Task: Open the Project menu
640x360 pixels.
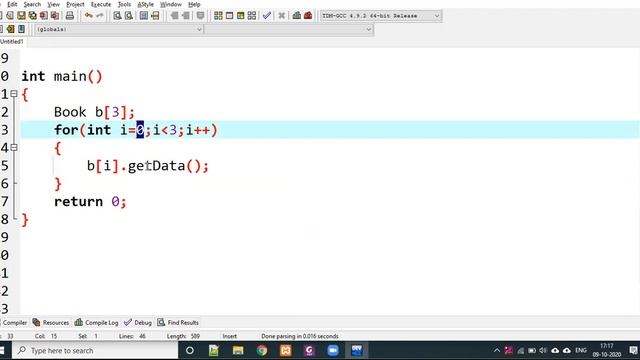Action: point(75,4)
